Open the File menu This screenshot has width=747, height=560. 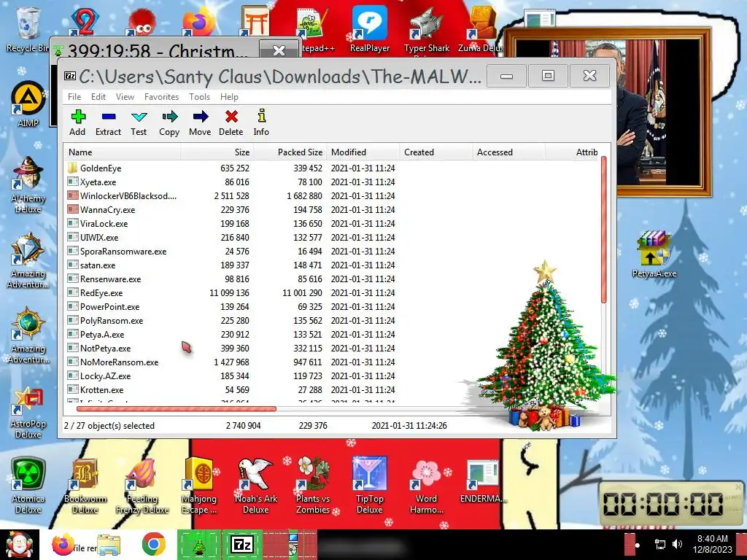(x=74, y=97)
